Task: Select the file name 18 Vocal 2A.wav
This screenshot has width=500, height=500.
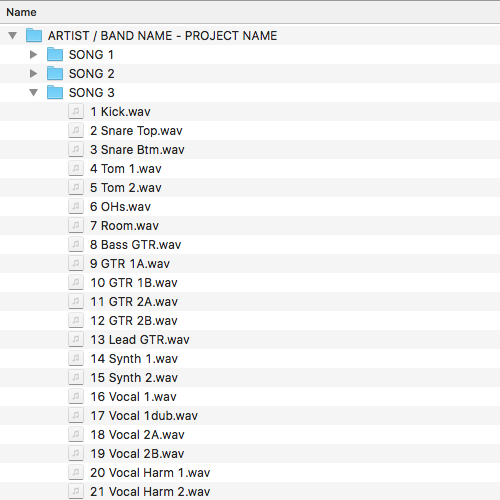Action: pyautogui.click(x=137, y=435)
